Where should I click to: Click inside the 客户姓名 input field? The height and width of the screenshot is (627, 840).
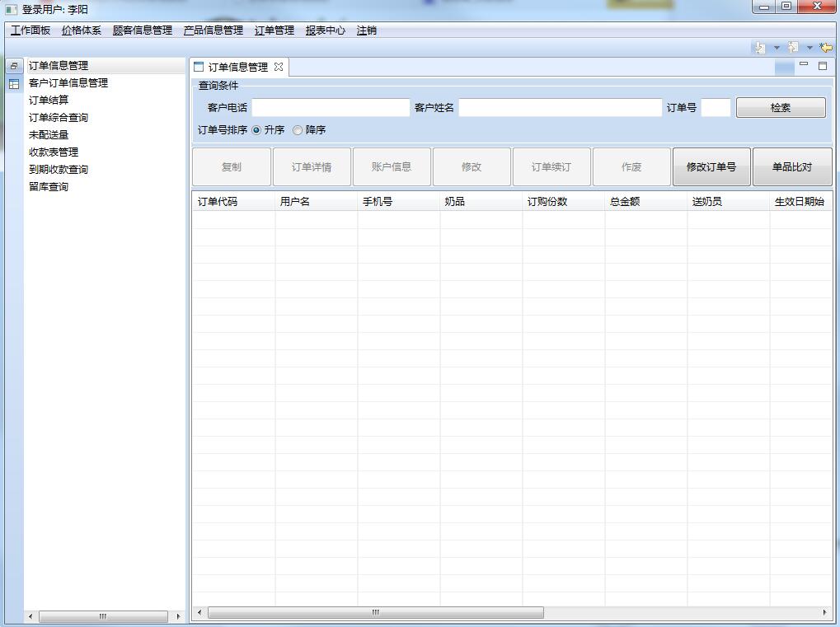[561, 107]
